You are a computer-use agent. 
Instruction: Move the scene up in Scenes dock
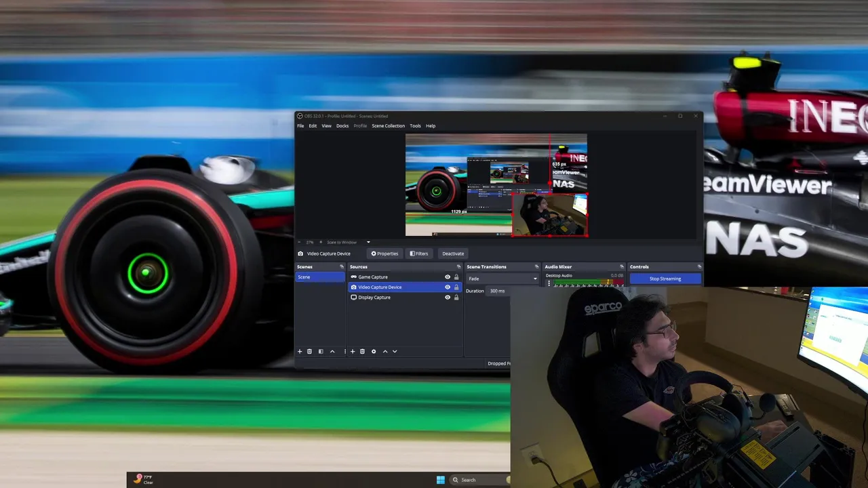[x=332, y=351]
